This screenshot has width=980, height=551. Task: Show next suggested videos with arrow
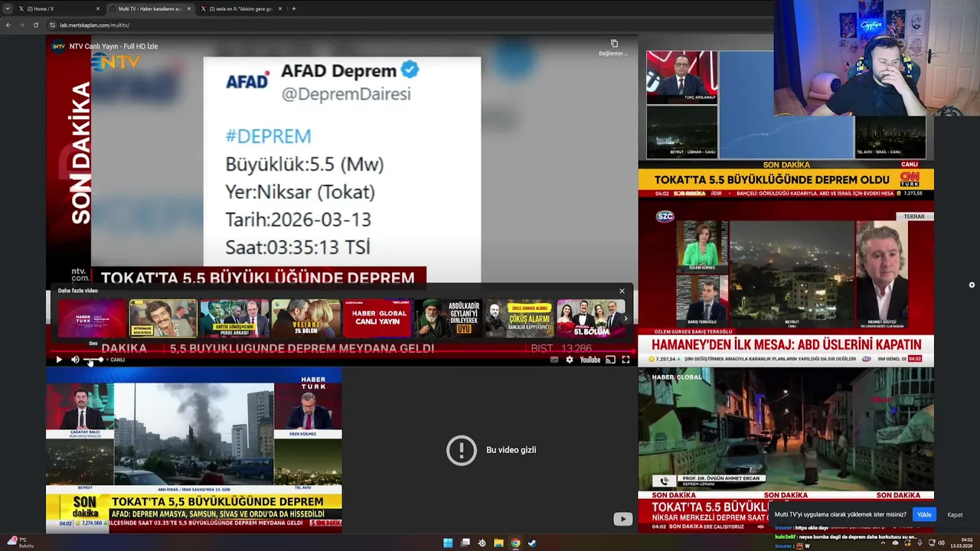coord(626,318)
